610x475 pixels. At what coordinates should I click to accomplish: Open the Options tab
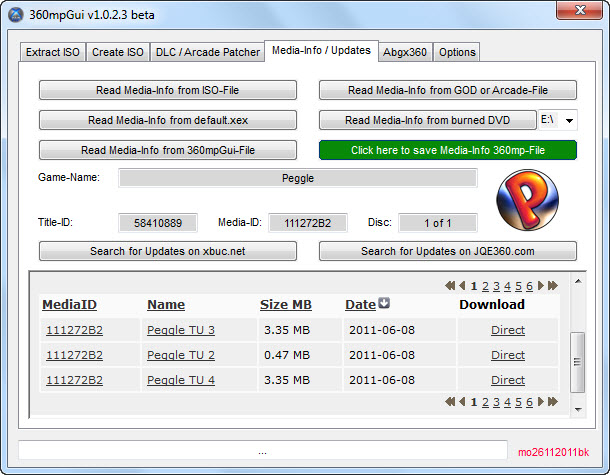[x=457, y=52]
